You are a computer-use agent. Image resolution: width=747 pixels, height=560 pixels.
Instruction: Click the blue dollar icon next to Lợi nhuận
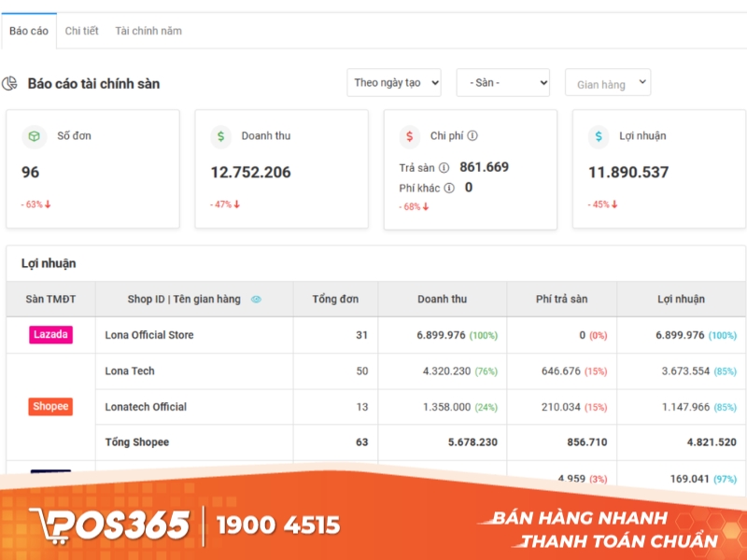click(599, 136)
